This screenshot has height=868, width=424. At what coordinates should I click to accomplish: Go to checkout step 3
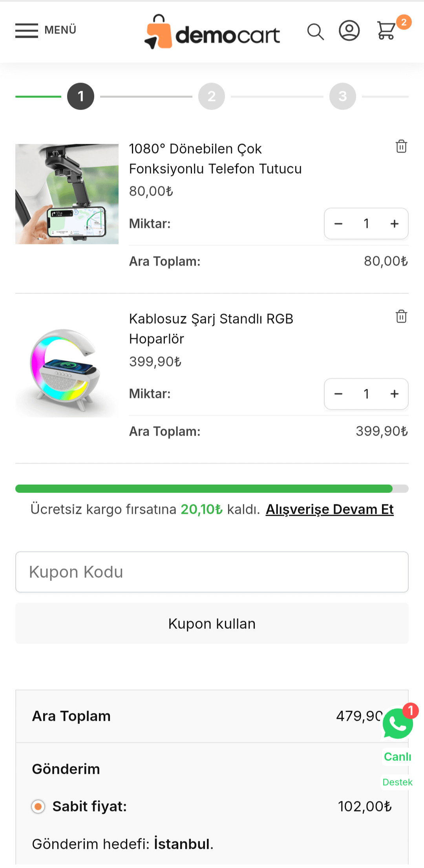click(343, 96)
